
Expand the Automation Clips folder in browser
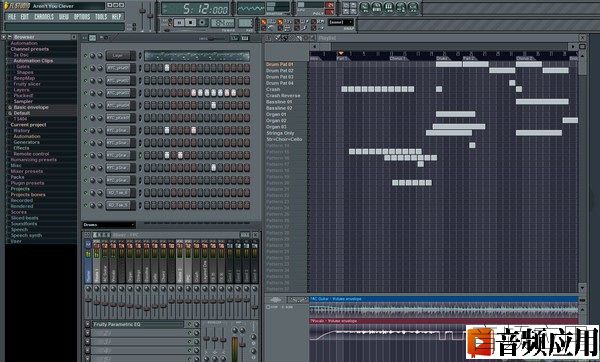click(33, 61)
